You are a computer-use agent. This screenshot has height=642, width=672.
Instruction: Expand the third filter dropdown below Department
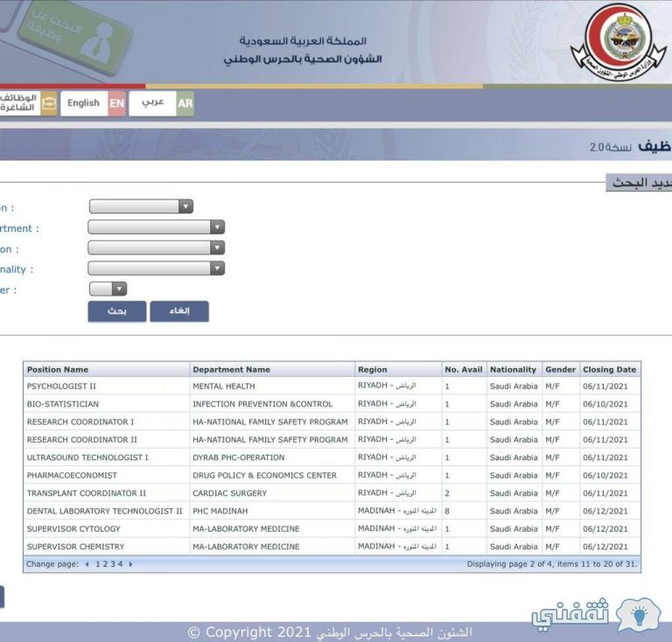pyautogui.click(x=156, y=248)
